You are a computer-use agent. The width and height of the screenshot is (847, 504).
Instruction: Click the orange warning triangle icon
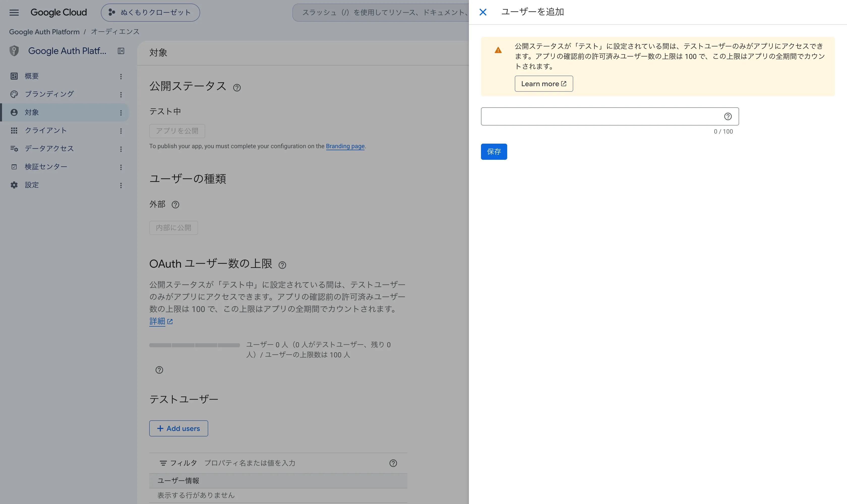(x=498, y=50)
